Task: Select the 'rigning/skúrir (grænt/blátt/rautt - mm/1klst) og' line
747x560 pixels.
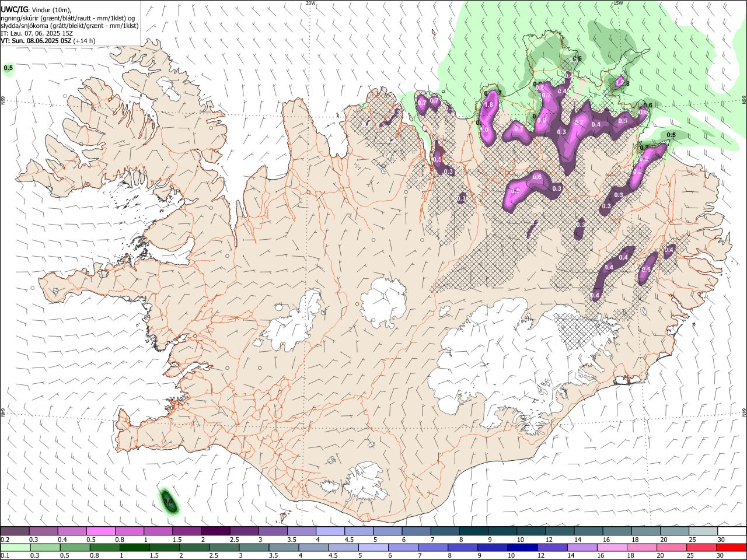Action: point(68,17)
